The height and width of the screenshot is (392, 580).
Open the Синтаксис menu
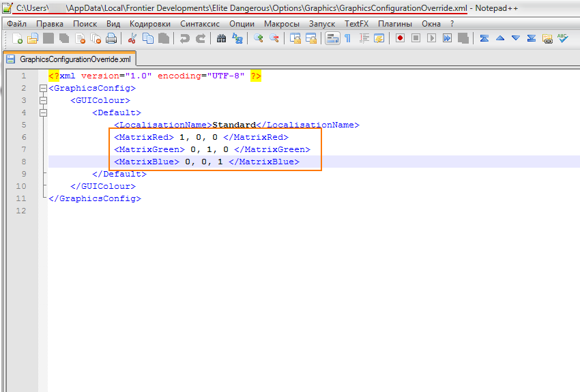click(x=200, y=24)
